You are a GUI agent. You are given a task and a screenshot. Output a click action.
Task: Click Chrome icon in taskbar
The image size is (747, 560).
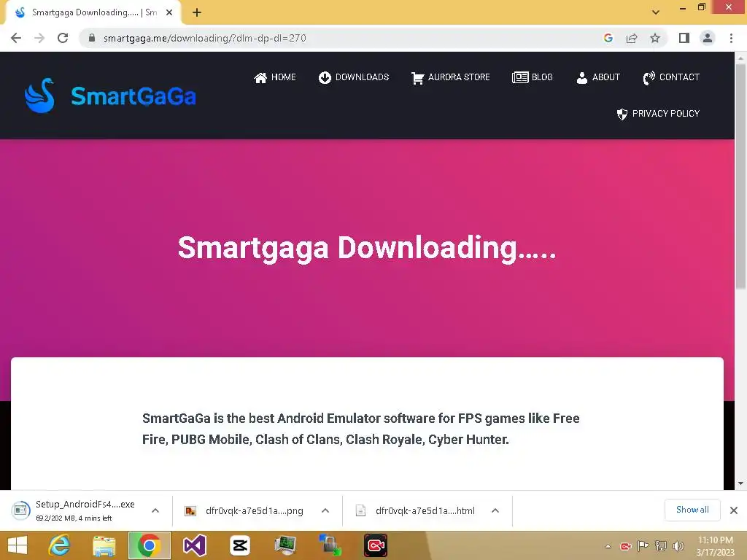tap(149, 545)
